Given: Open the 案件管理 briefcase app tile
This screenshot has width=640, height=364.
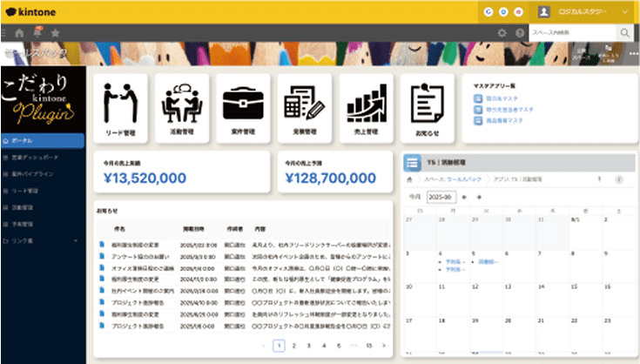Looking at the screenshot, I should click(242, 108).
